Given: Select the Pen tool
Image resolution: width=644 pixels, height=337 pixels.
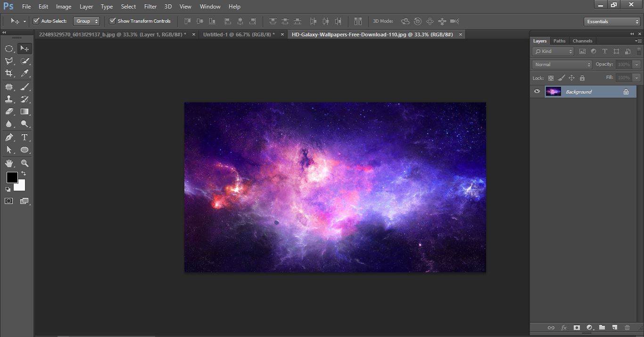Looking at the screenshot, I should [x=9, y=137].
